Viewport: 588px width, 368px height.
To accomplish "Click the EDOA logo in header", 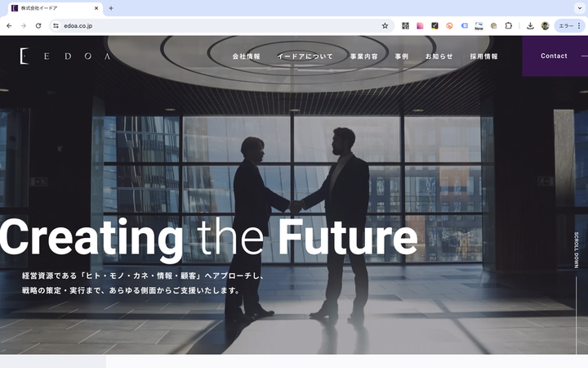I will [x=65, y=56].
